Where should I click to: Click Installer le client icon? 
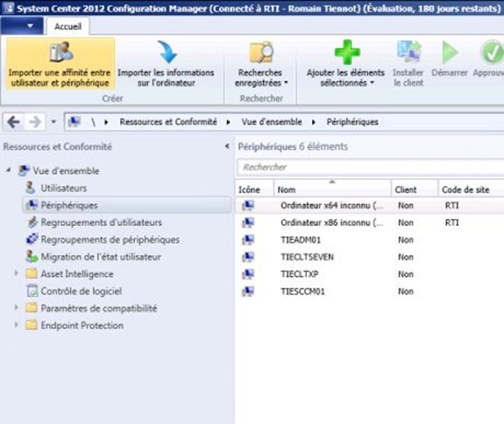coord(408,52)
